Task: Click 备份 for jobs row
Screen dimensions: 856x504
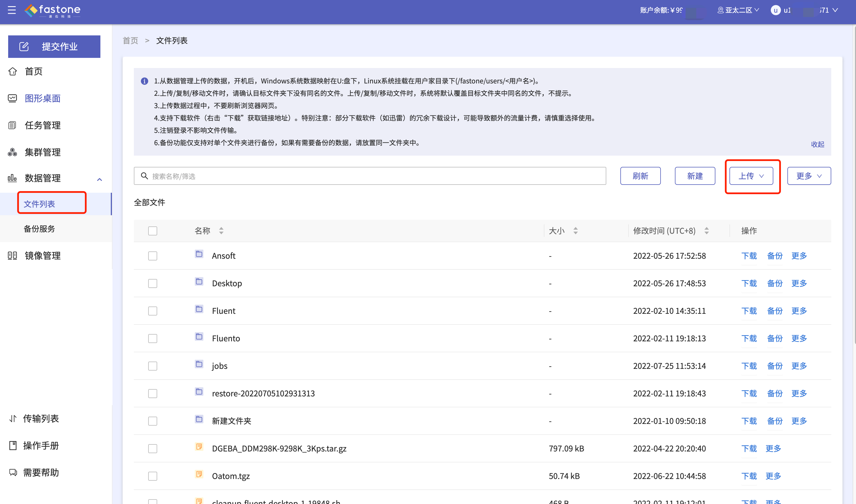Action: click(775, 366)
